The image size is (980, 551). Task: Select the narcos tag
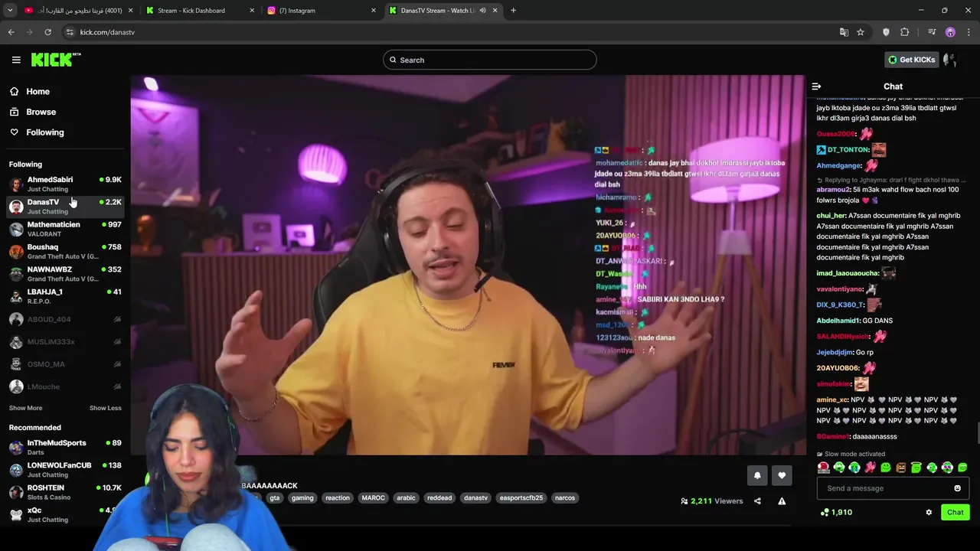coord(565,497)
